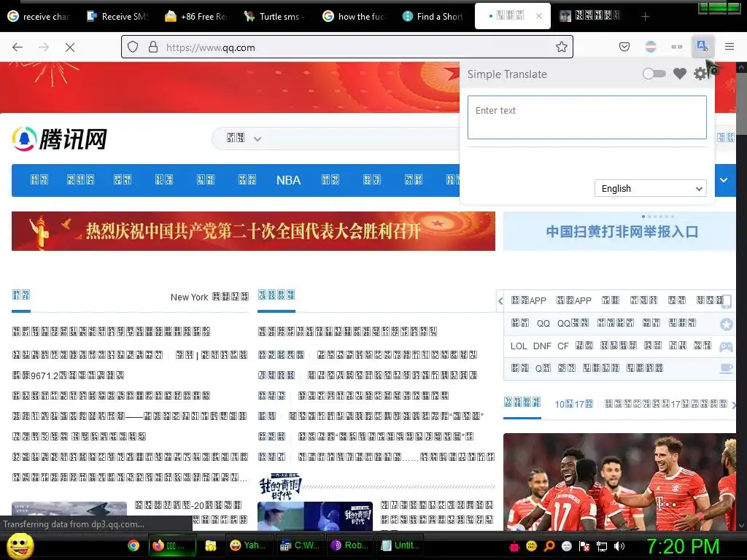747x560 pixels.
Task: Bookmark this page with the star
Action: (x=561, y=47)
